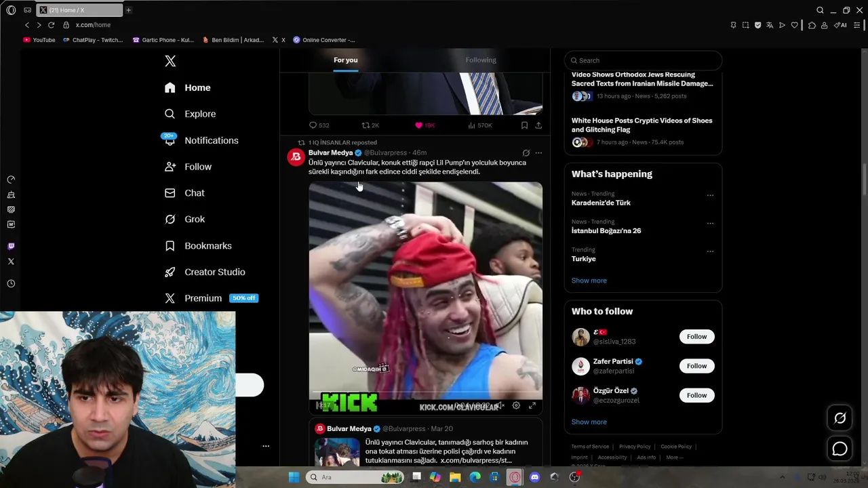Open Grok explain icon on Bulvar Medya post
This screenshot has width=868, height=488.
526,153
